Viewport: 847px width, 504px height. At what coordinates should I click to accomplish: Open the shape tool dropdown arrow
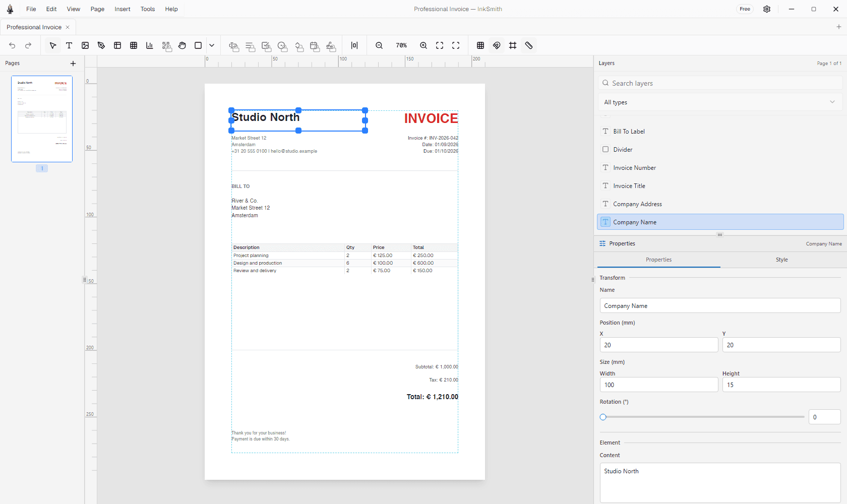(x=212, y=45)
